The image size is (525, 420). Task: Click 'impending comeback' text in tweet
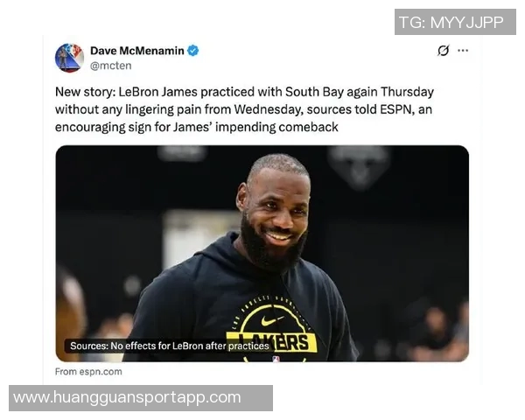click(x=276, y=127)
